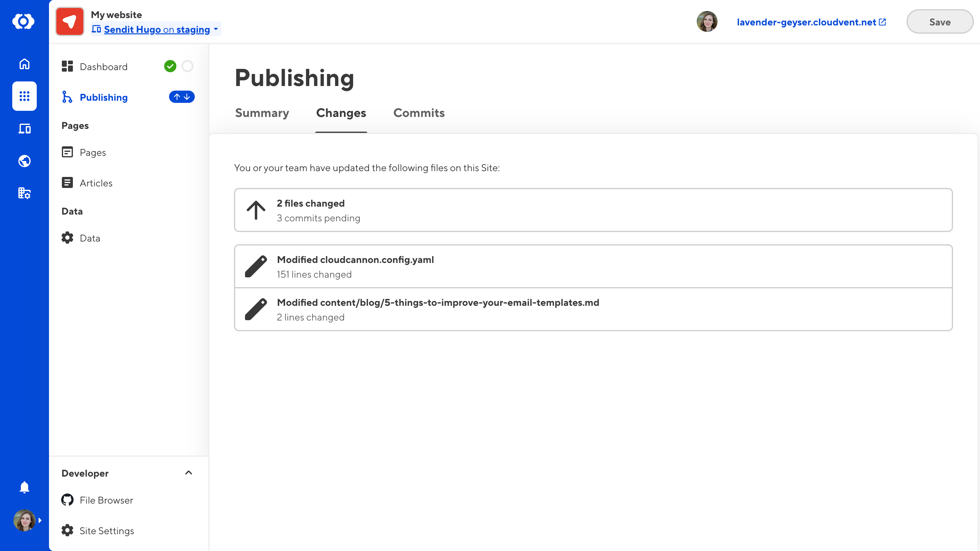980x551 pixels.
Task: Switch to the Summary tab
Action: coord(262,113)
